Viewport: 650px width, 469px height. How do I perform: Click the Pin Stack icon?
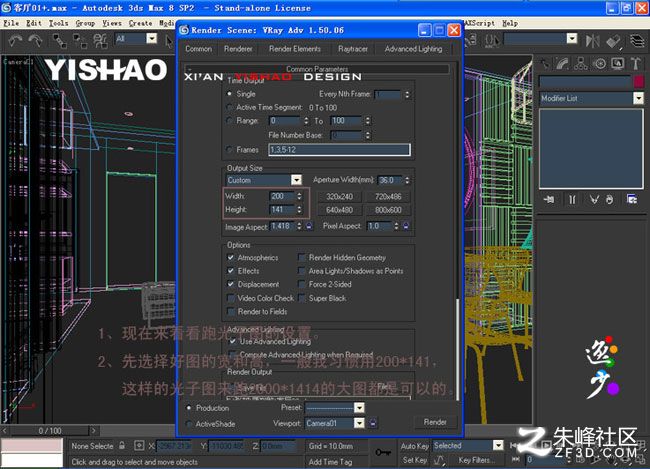click(x=549, y=200)
